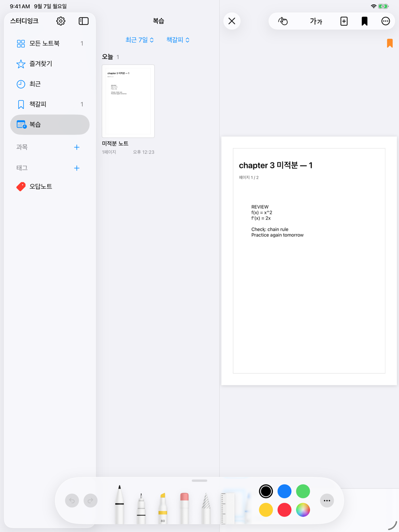Add a new 태그 with plus

[x=77, y=168]
